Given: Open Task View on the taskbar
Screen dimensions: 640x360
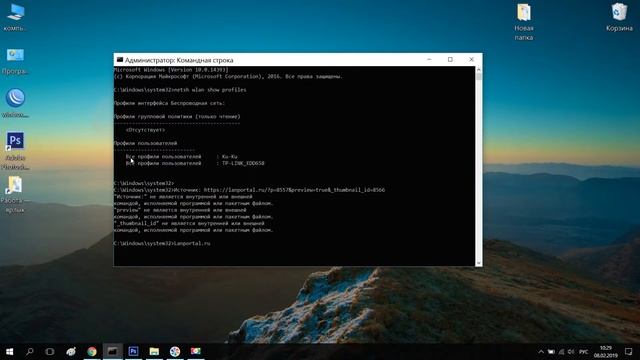Looking at the screenshot, I should tap(50, 351).
